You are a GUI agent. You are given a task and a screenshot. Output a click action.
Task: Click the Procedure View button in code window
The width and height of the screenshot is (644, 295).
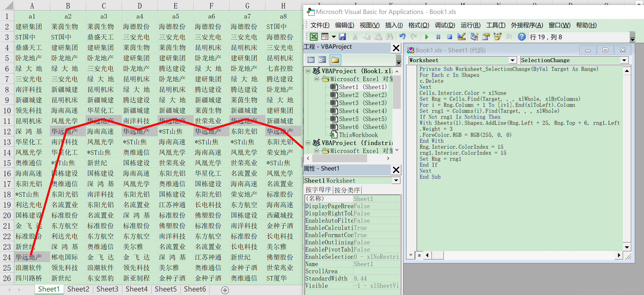coord(410,255)
